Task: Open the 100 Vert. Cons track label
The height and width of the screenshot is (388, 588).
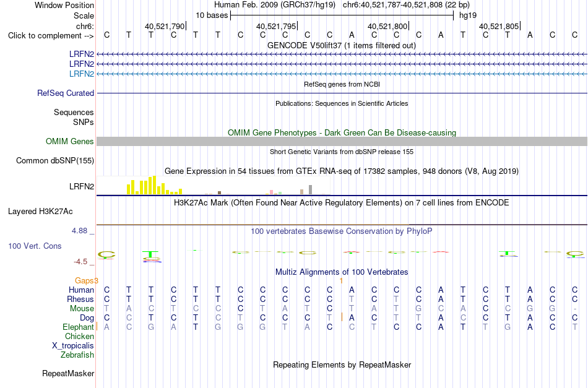Action: 35,246
